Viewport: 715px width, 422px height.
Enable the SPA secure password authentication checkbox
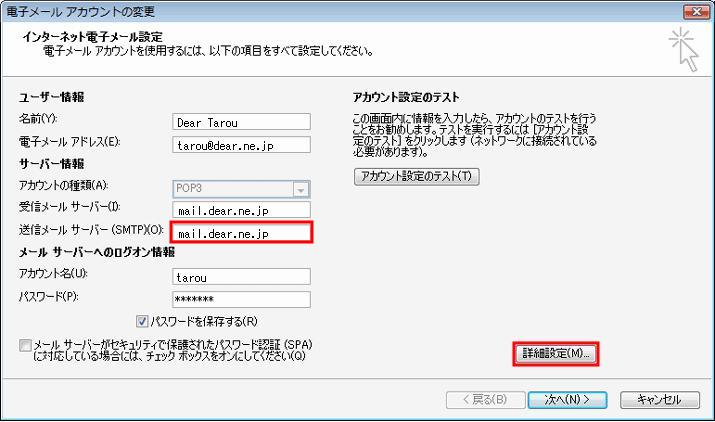(25, 345)
